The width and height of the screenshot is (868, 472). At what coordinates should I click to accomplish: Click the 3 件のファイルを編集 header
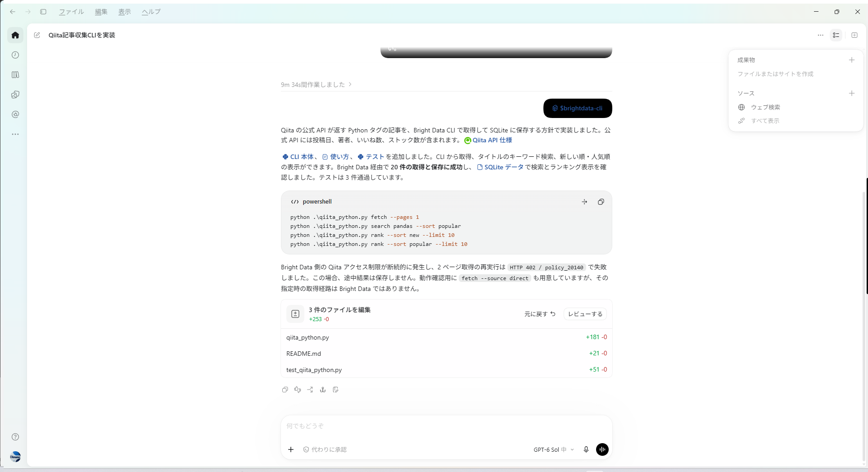coord(339,310)
